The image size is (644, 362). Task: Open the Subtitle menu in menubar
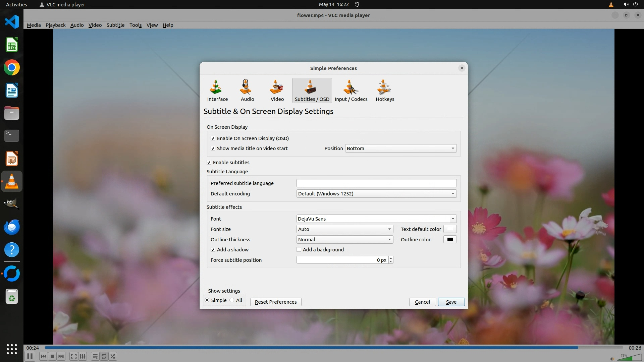[x=115, y=25]
